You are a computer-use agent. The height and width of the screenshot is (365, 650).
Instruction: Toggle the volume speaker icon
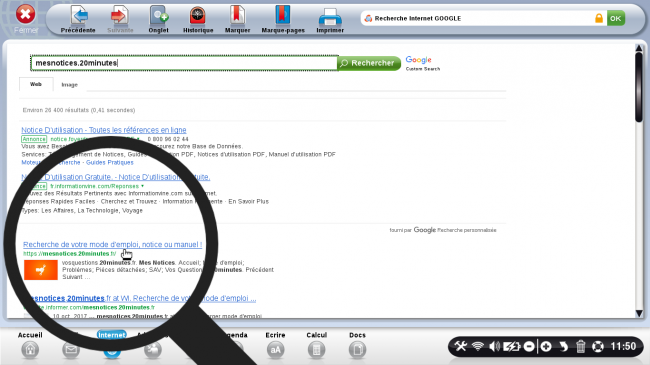pyautogui.click(x=494, y=346)
